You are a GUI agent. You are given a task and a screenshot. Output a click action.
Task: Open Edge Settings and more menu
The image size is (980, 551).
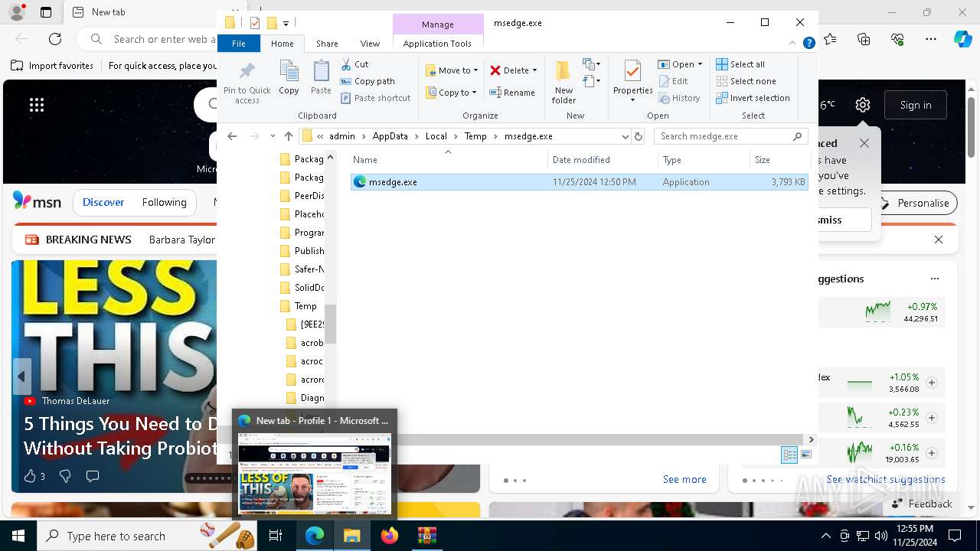pyautogui.click(x=931, y=39)
